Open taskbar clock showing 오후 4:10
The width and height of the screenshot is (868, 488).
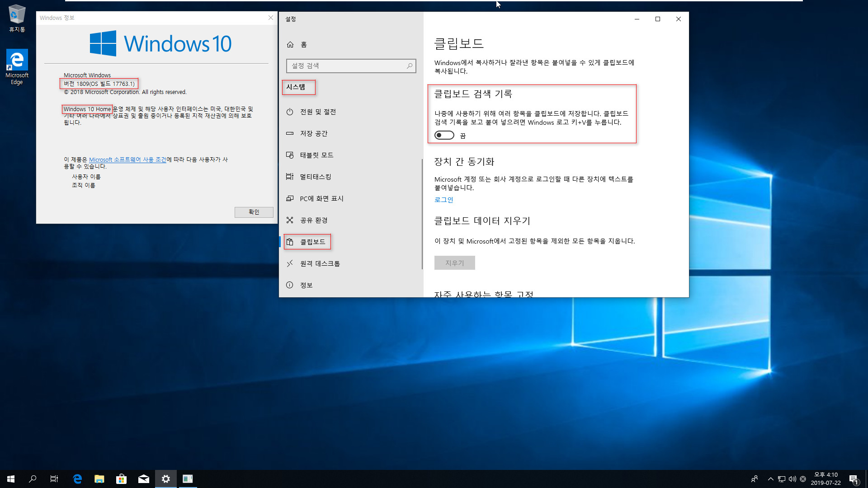point(826,479)
